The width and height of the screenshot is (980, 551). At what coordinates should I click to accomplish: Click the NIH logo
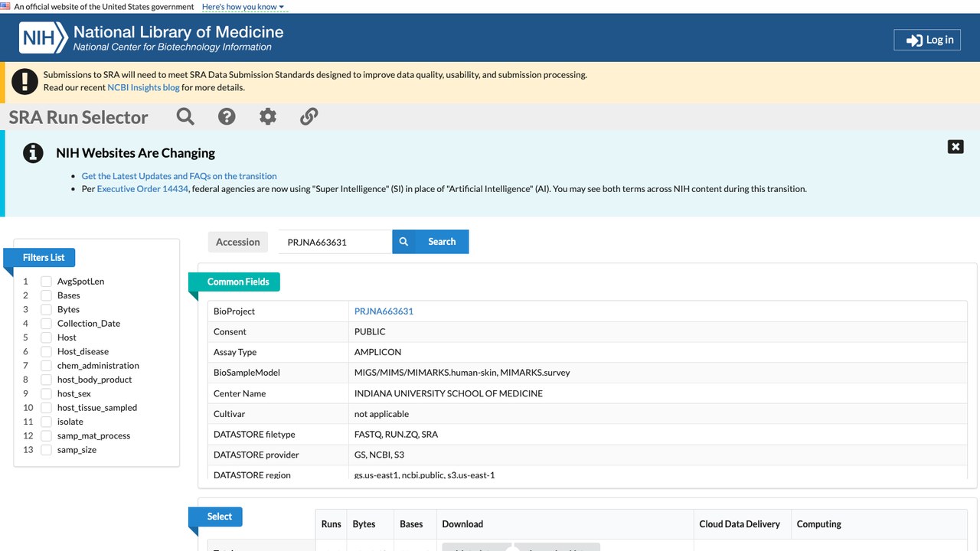point(43,37)
